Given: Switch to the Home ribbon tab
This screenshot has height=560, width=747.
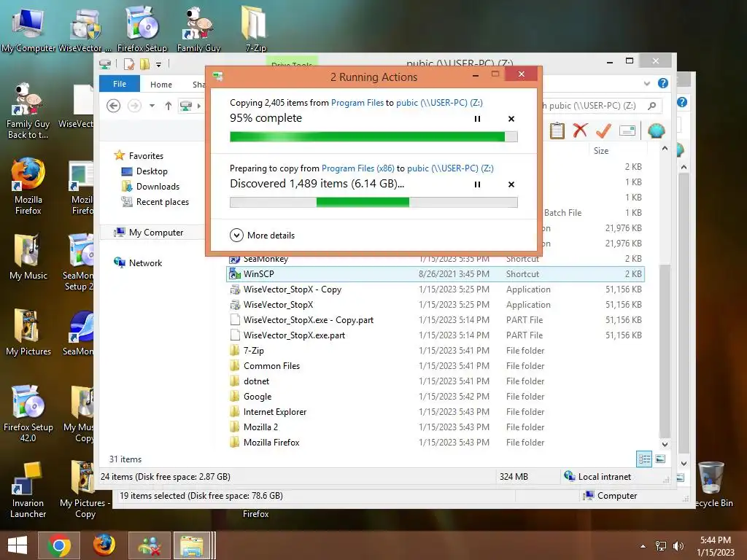Looking at the screenshot, I should 161,85.
